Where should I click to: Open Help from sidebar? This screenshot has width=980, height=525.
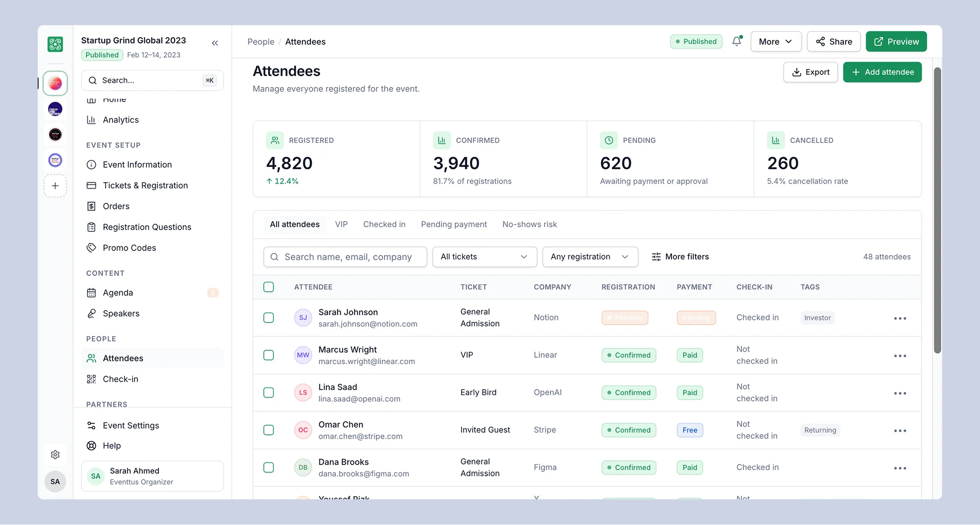pyautogui.click(x=152, y=446)
